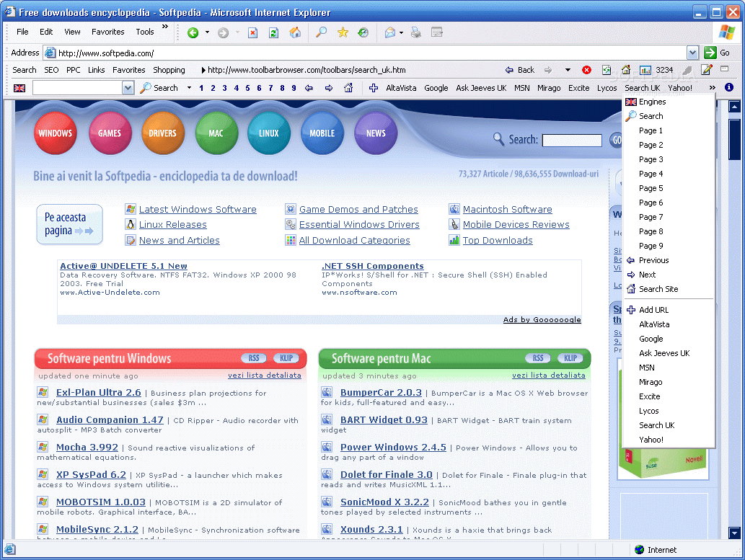Open dropdown after toolbar forward arrow

pyautogui.click(x=568, y=70)
